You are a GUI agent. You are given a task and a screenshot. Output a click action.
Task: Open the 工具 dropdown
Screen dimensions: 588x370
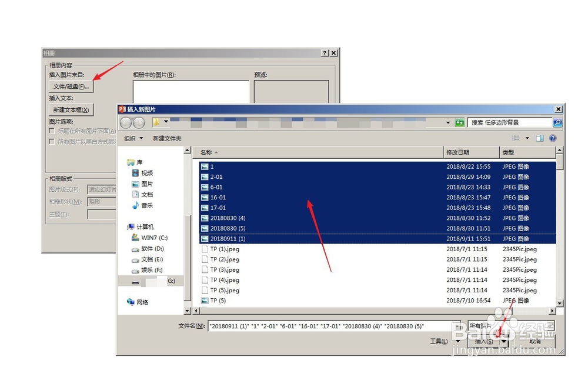coord(445,341)
